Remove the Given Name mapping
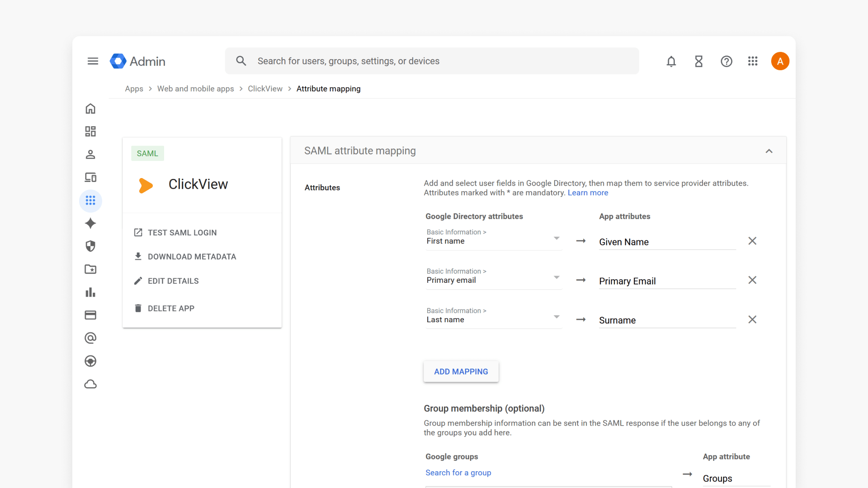Viewport: 868px width, 488px height. pyautogui.click(x=752, y=241)
